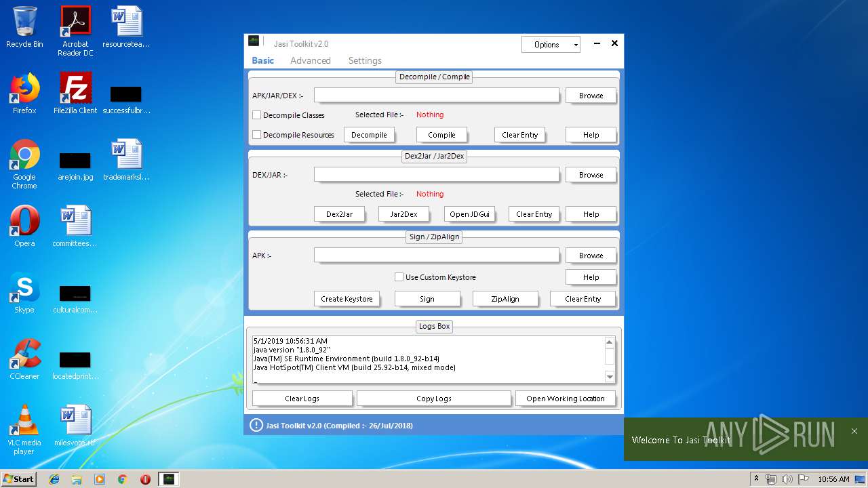This screenshot has height=488, width=868.
Task: Click Help in Dex2Jar/Jar2Dex section
Action: 591,214
